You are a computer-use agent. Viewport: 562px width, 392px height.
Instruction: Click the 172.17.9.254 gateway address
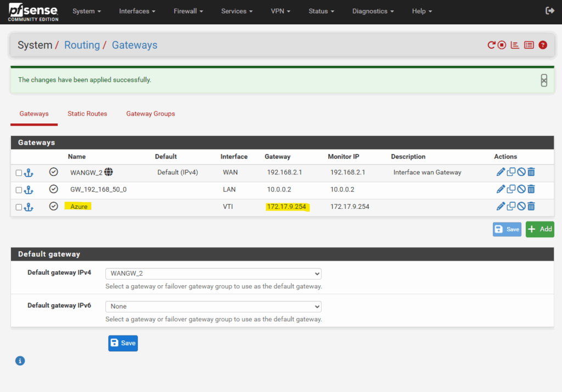(286, 207)
